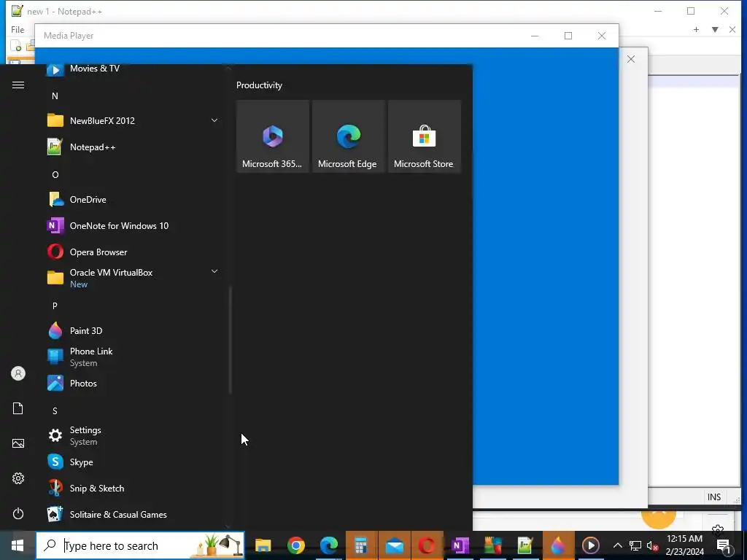Show hidden system tray icons
This screenshot has width=747, height=560.
pyautogui.click(x=617, y=545)
